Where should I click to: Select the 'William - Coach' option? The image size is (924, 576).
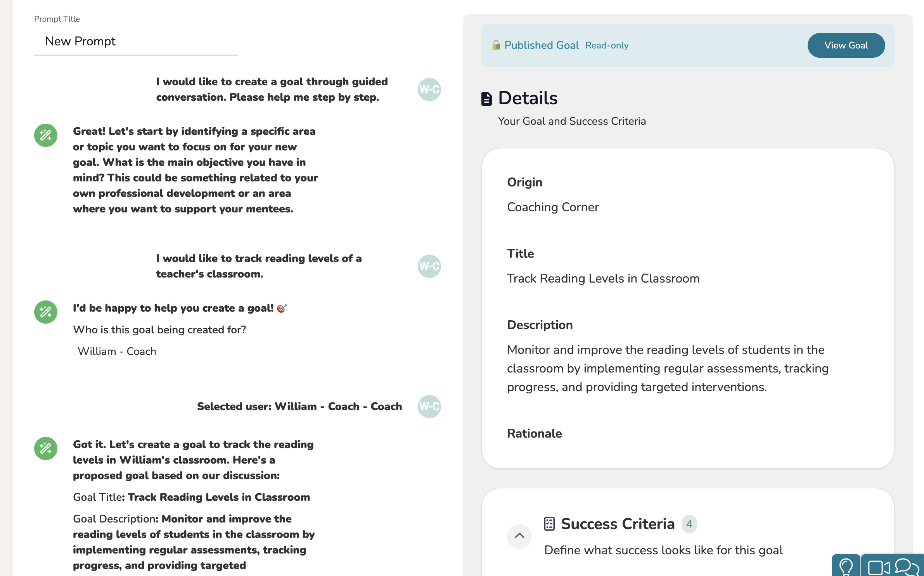(117, 352)
